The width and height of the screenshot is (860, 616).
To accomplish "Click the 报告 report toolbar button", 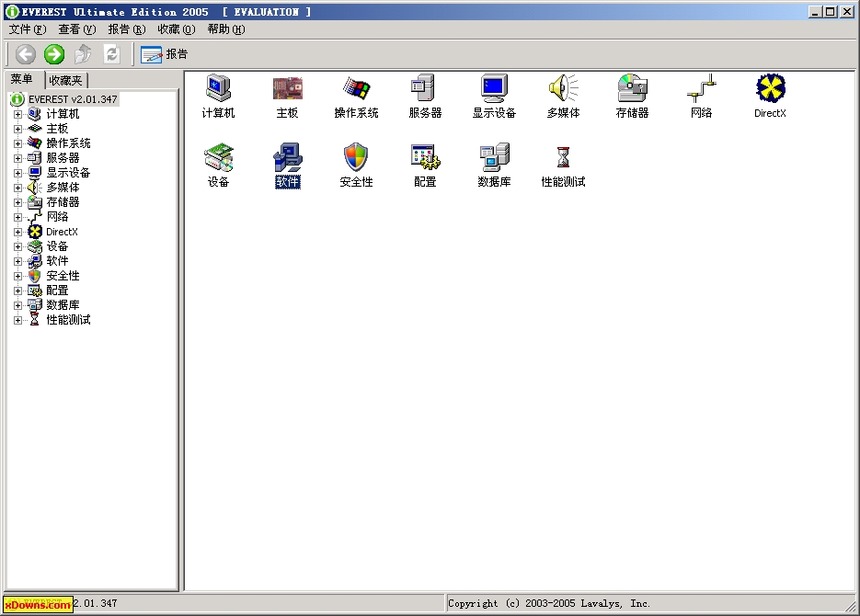I will click(164, 53).
